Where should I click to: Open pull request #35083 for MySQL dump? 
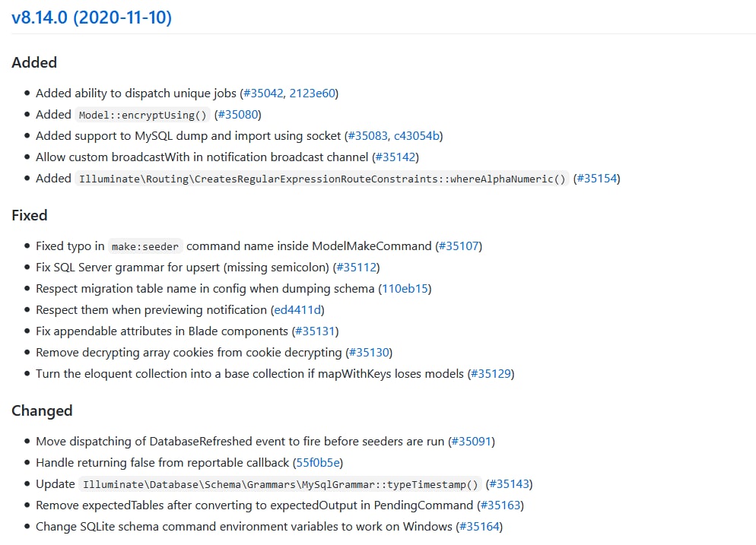click(x=367, y=136)
